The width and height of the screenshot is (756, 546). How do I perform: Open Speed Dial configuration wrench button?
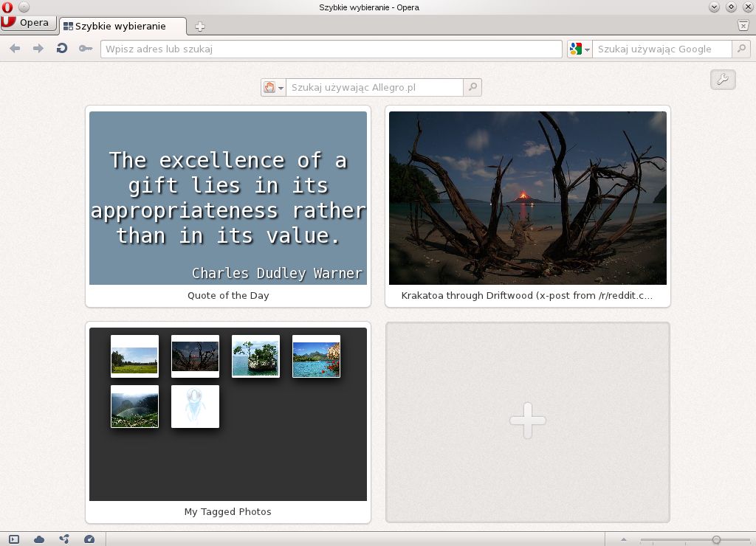click(723, 80)
